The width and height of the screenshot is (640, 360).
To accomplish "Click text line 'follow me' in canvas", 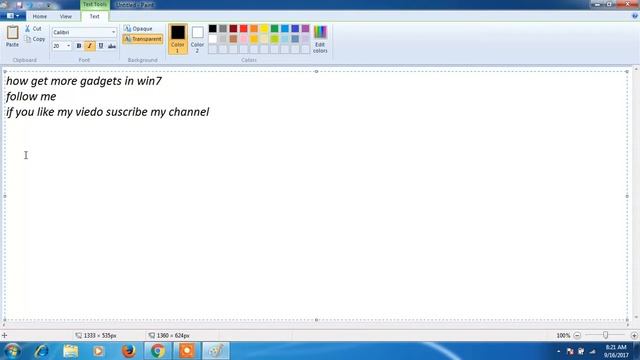I will point(31,97).
